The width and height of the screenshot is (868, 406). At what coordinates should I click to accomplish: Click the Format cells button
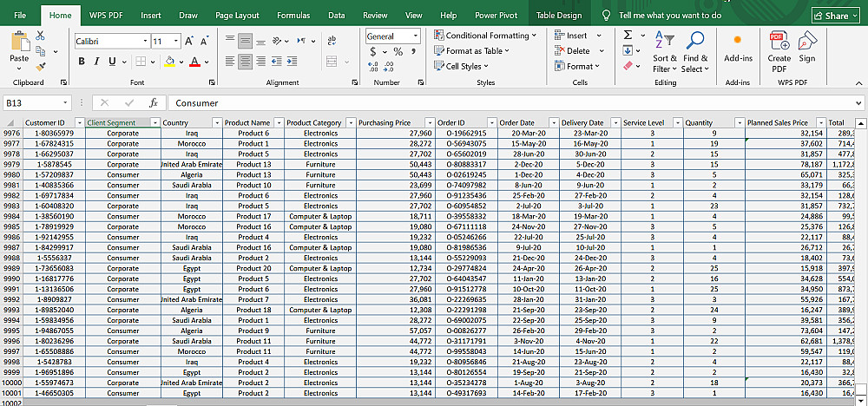(x=577, y=67)
